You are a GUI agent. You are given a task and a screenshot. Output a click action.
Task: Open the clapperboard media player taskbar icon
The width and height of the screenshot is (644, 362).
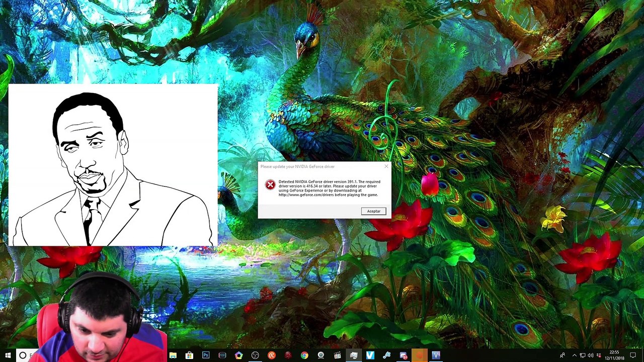337,355
